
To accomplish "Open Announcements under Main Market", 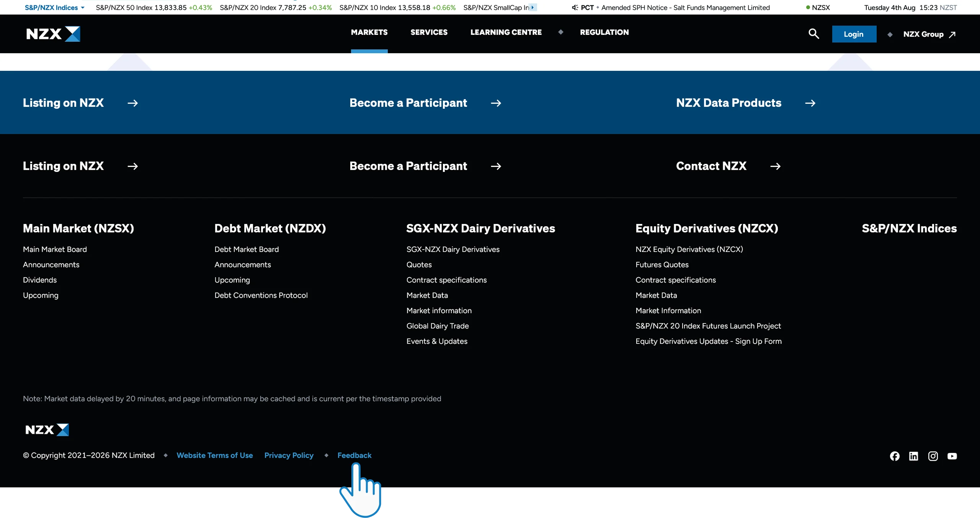I will 51,265.
